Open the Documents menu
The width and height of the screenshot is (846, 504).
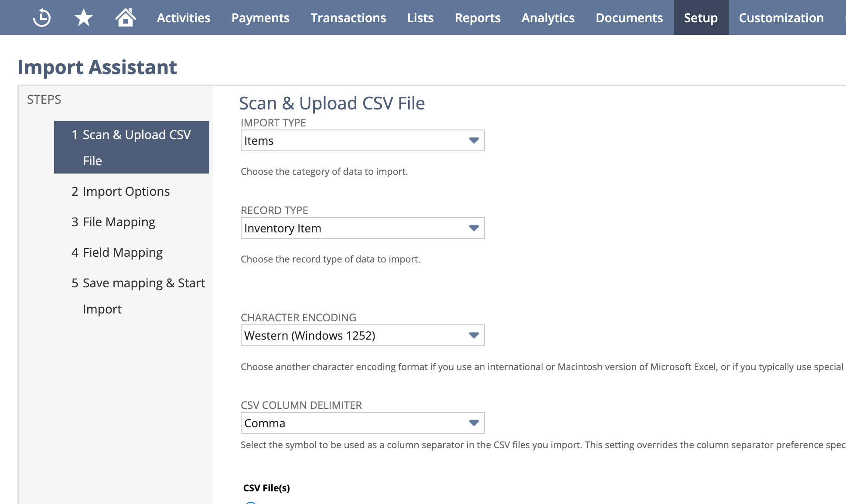click(629, 18)
